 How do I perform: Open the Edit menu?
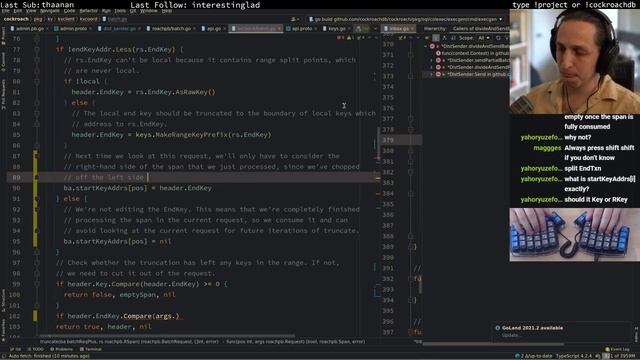(x=18, y=11)
